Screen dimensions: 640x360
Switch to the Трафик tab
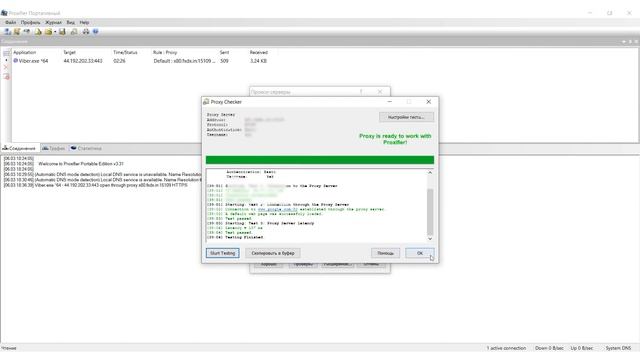coord(53,148)
